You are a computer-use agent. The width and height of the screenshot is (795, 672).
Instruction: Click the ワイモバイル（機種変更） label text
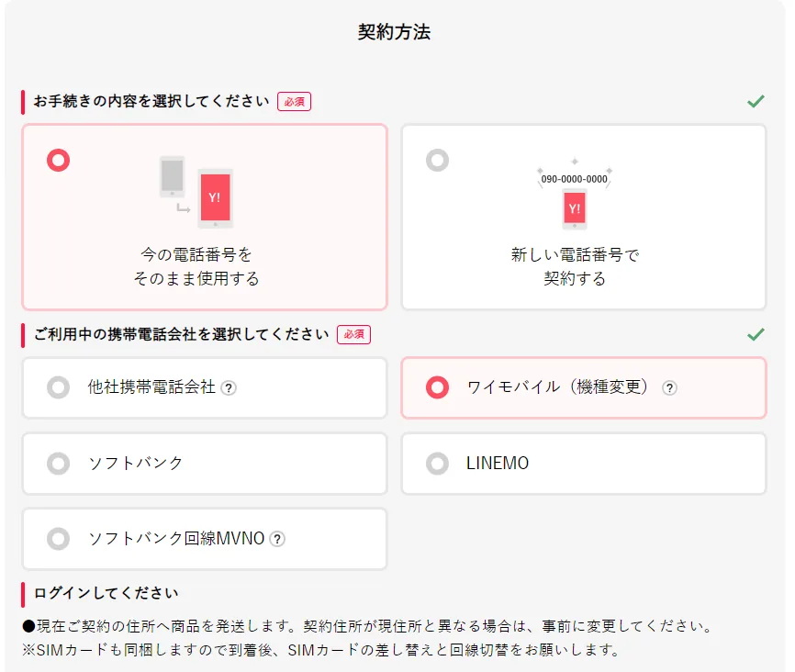click(557, 387)
